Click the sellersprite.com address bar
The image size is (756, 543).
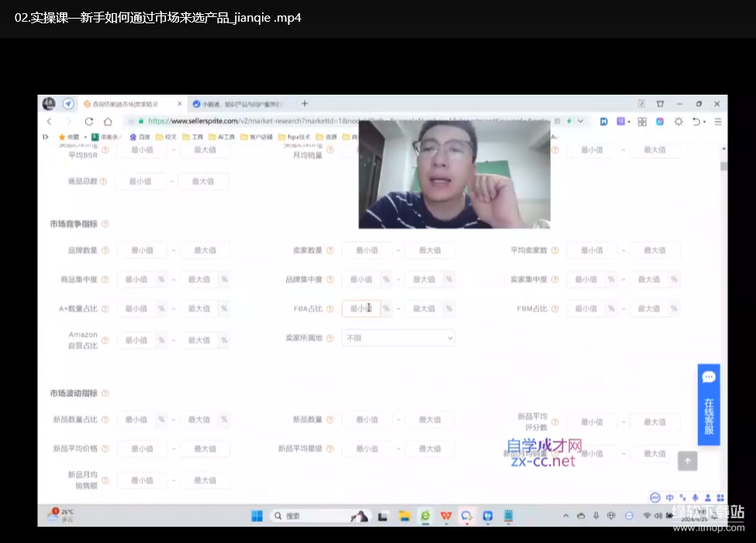pyautogui.click(x=337, y=121)
